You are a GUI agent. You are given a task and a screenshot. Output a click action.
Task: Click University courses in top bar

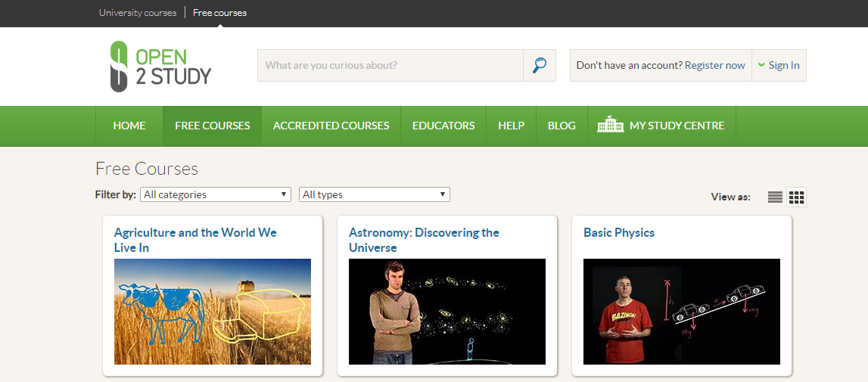click(x=138, y=12)
